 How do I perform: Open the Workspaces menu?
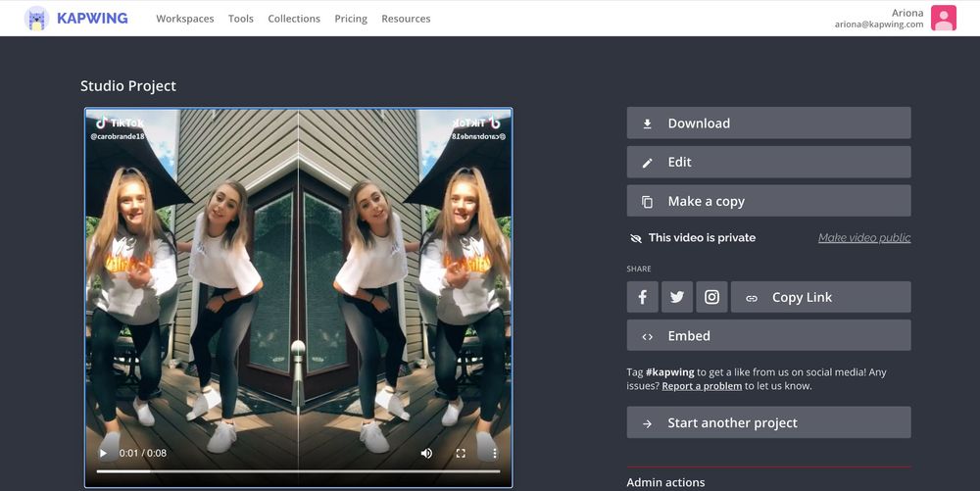185,19
